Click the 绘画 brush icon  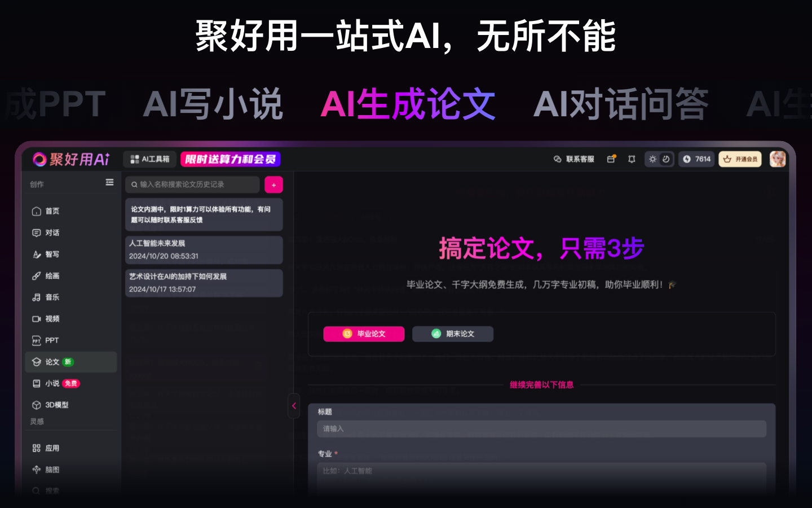pos(37,275)
